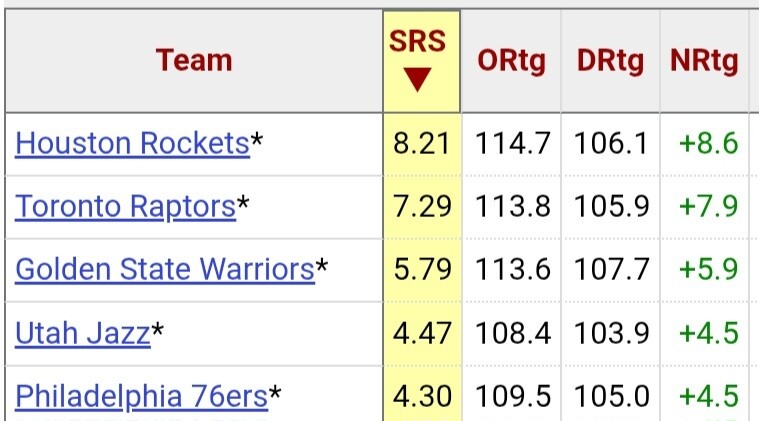The image size is (759, 421).
Task: Click Utah's ORtg value 108.4
Action: (x=513, y=333)
